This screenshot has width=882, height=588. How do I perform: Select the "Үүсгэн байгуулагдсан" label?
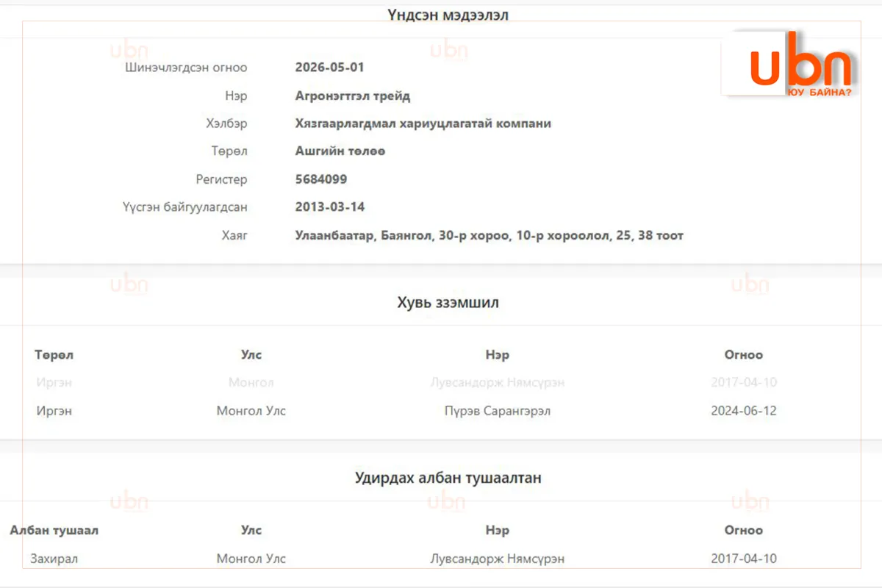click(185, 207)
